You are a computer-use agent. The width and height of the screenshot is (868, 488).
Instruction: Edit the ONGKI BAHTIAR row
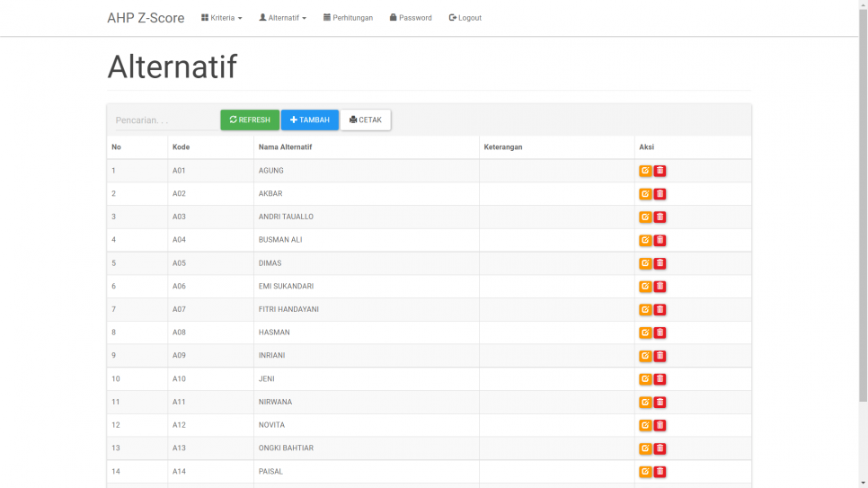point(645,448)
